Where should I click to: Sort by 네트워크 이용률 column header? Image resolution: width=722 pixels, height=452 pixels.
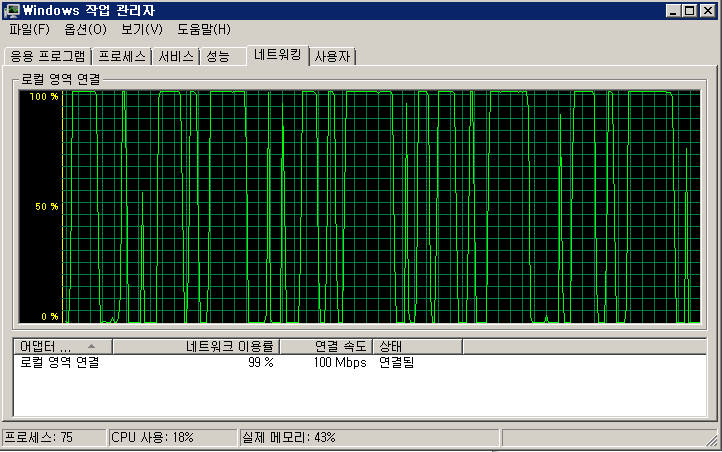point(196,346)
